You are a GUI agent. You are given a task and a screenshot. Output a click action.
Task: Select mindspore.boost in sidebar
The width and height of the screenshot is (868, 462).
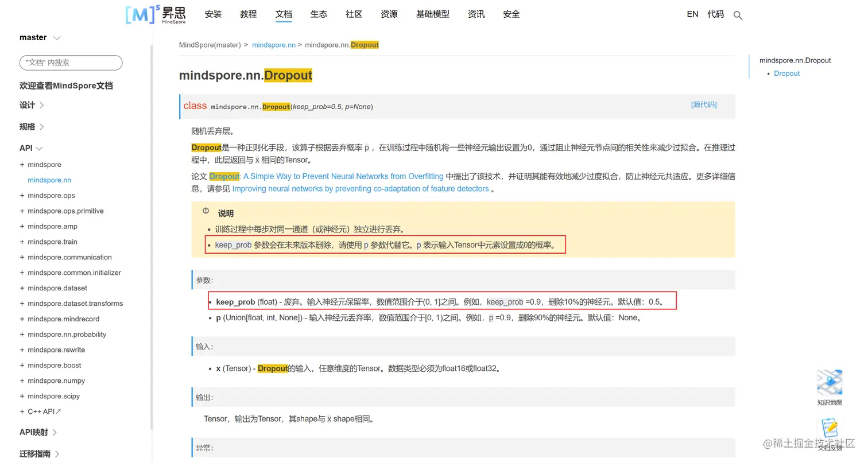(55, 366)
